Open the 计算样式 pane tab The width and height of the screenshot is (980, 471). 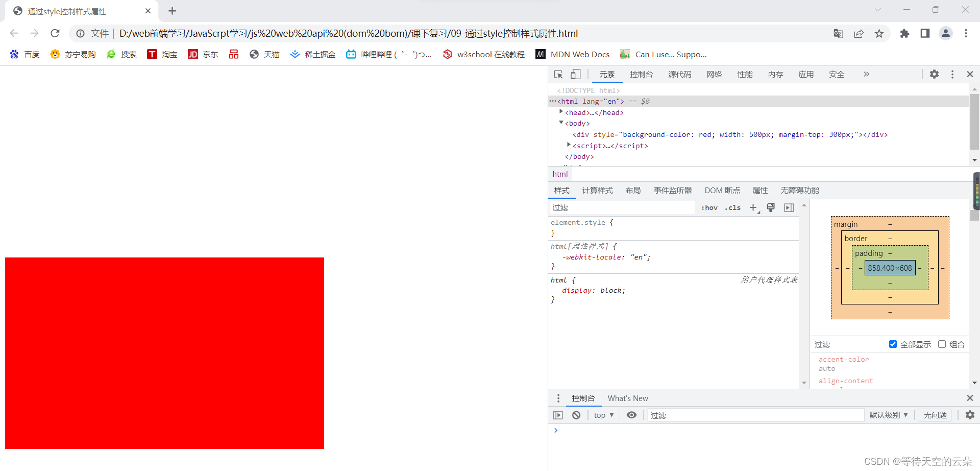click(598, 191)
